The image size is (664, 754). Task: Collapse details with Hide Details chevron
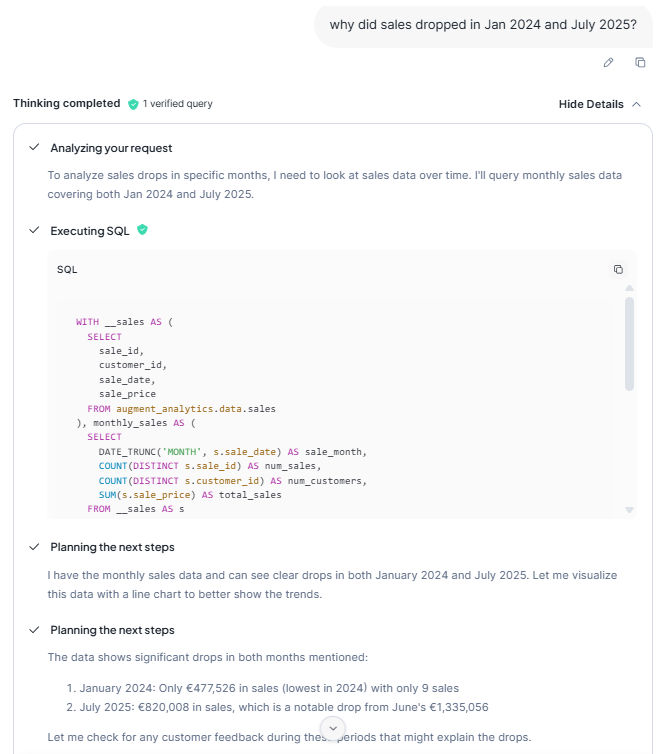point(637,104)
